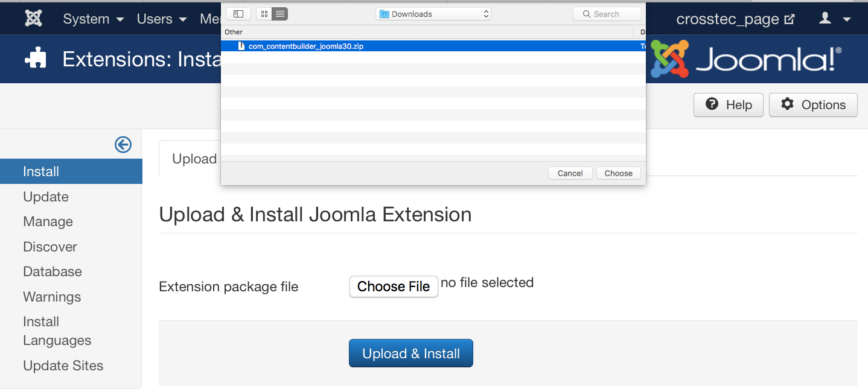Open Update Sites in the sidebar
Screen dimensions: 868x392
click(63, 365)
